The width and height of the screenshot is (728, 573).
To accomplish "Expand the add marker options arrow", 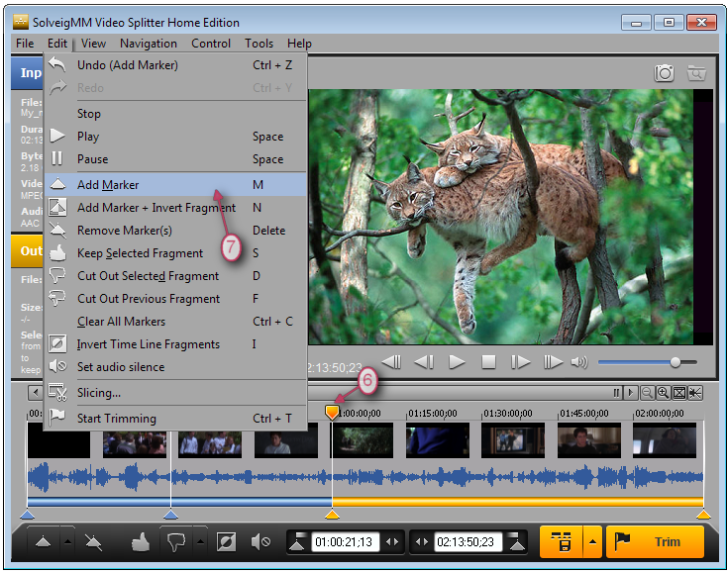I will 67,542.
